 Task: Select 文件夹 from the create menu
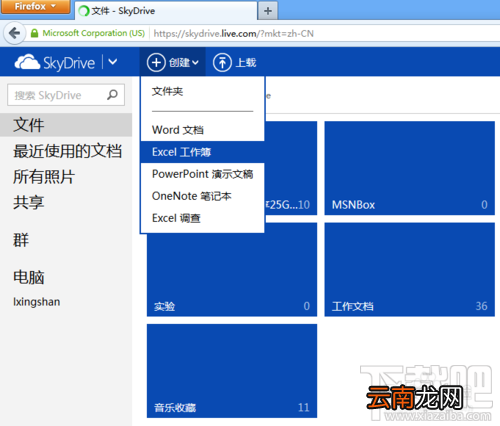(203, 91)
